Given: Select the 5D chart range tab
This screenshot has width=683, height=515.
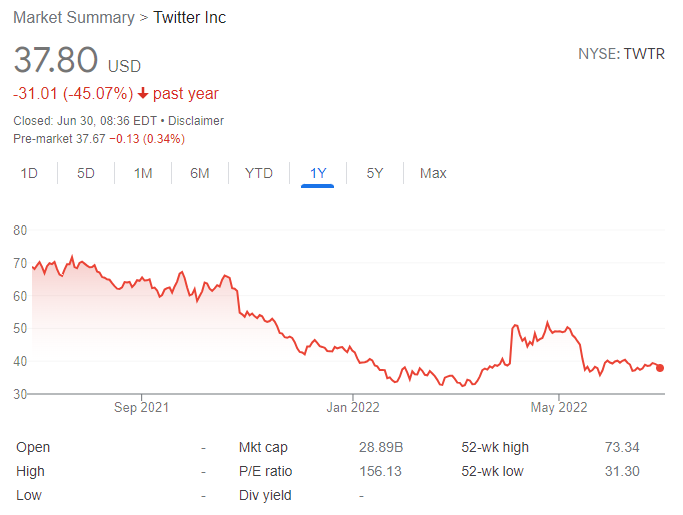Looking at the screenshot, I should [x=86, y=173].
